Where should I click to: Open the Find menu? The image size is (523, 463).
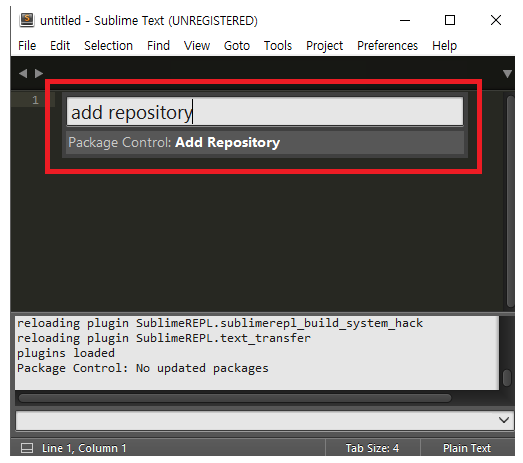tap(158, 45)
